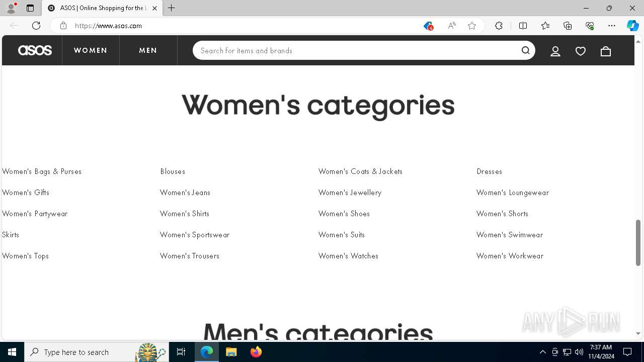Viewport: 644px width, 362px height.
Task: Open Women's Watches link
Action: coord(348,256)
